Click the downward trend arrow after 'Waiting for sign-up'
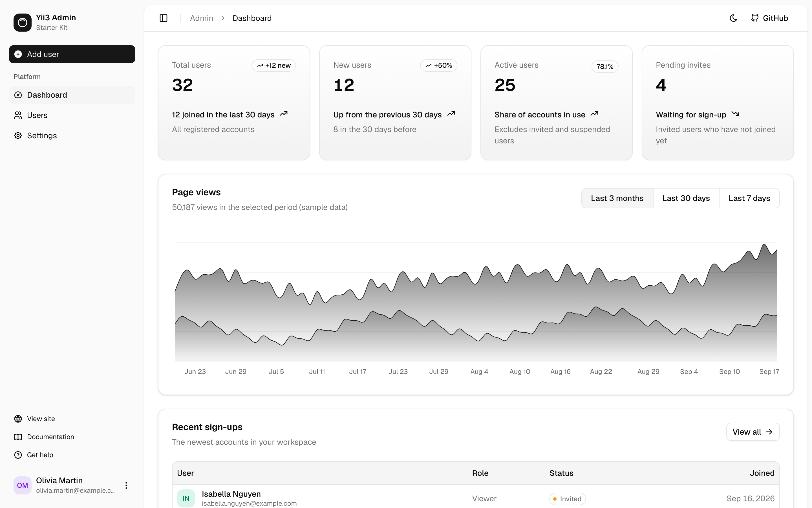812x508 pixels. coord(735,114)
